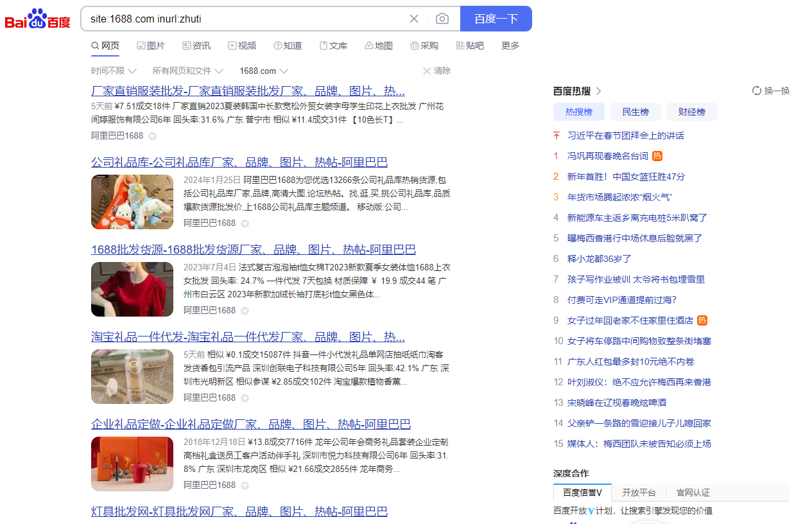Viewport: 812px width, 524px height.
Task: Switch to the 官网认证 tab
Action: pyautogui.click(x=693, y=493)
